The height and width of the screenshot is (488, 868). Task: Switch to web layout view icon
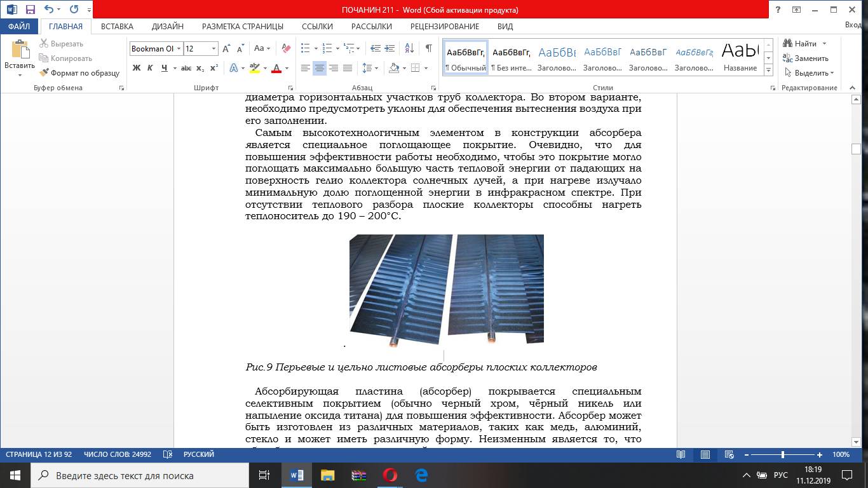[729, 454]
